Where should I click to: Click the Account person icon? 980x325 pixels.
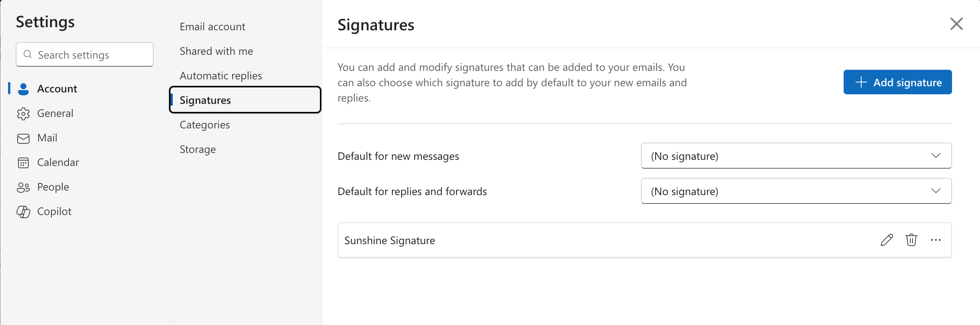[x=23, y=89]
